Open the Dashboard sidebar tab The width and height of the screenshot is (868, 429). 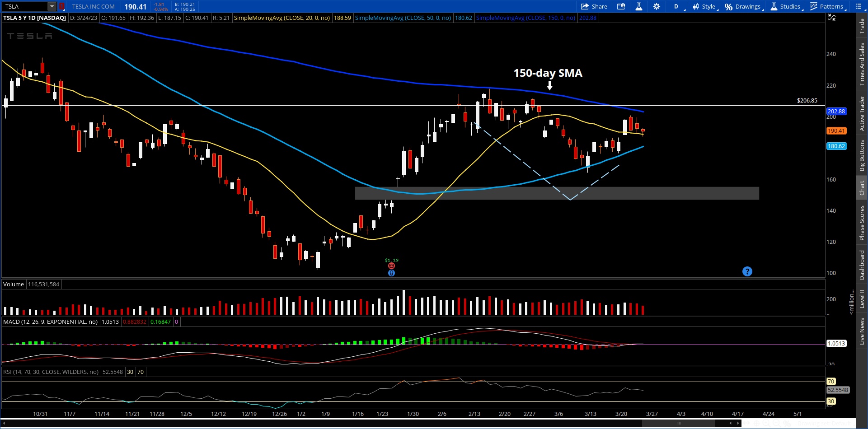[x=862, y=265]
